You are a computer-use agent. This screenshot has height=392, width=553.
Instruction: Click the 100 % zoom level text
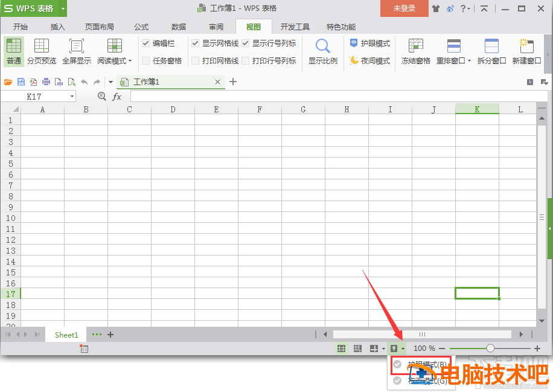click(424, 349)
